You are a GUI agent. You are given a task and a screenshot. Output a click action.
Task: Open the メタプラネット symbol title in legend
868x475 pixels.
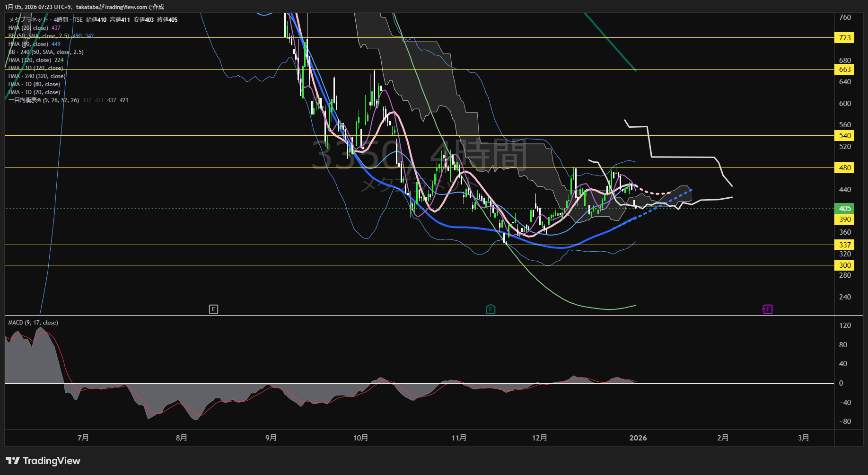28,20
